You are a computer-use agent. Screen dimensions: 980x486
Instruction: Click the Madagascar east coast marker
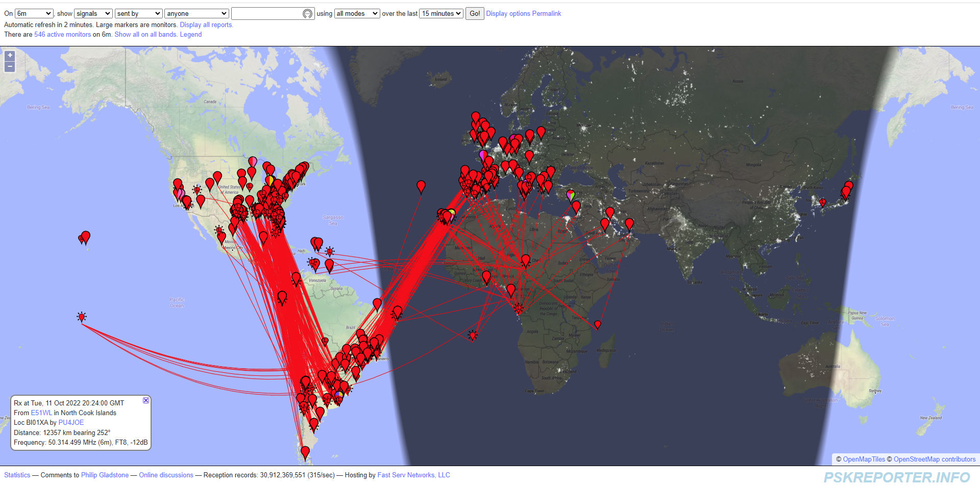pos(598,325)
